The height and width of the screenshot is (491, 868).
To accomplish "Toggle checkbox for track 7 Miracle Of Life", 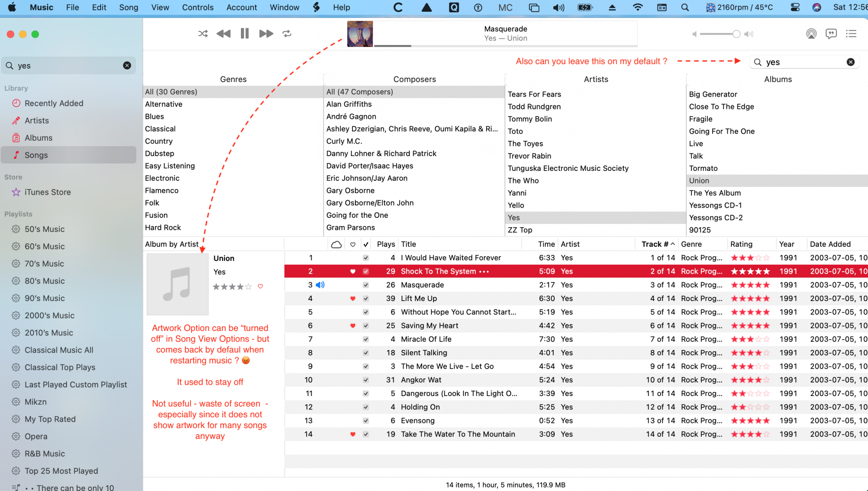I will click(x=366, y=339).
